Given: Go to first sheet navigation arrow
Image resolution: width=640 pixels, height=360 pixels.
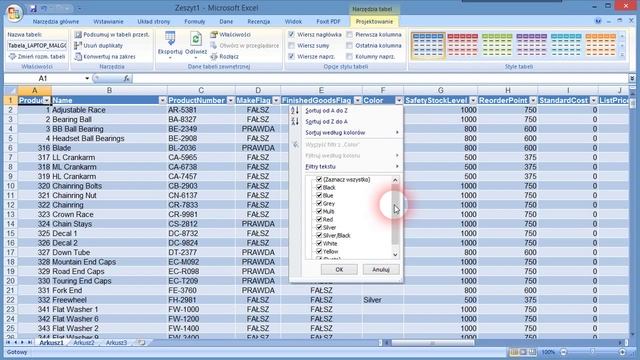Looking at the screenshot, I should tap(9, 343).
